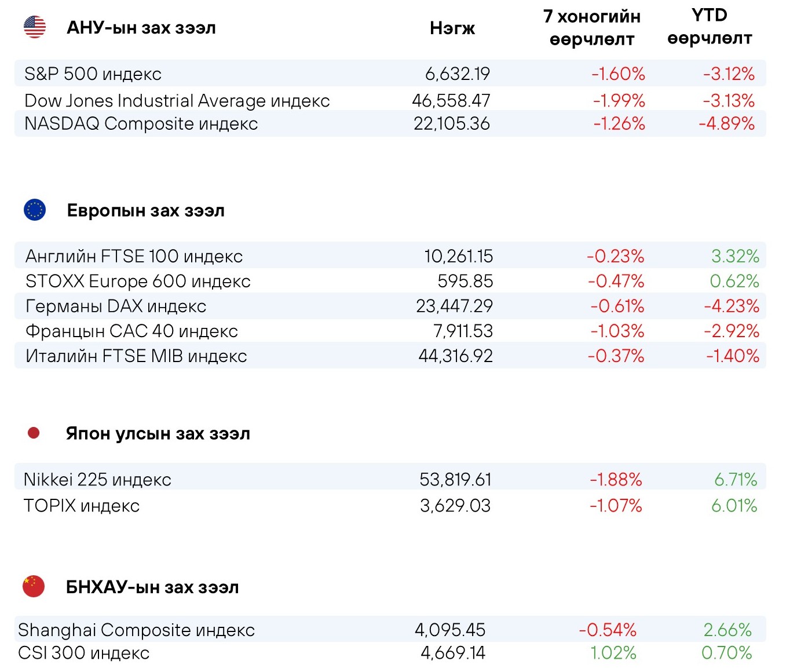Click the Japan red circle flag icon
Viewport: 808px width, 672px height.
pos(34,433)
